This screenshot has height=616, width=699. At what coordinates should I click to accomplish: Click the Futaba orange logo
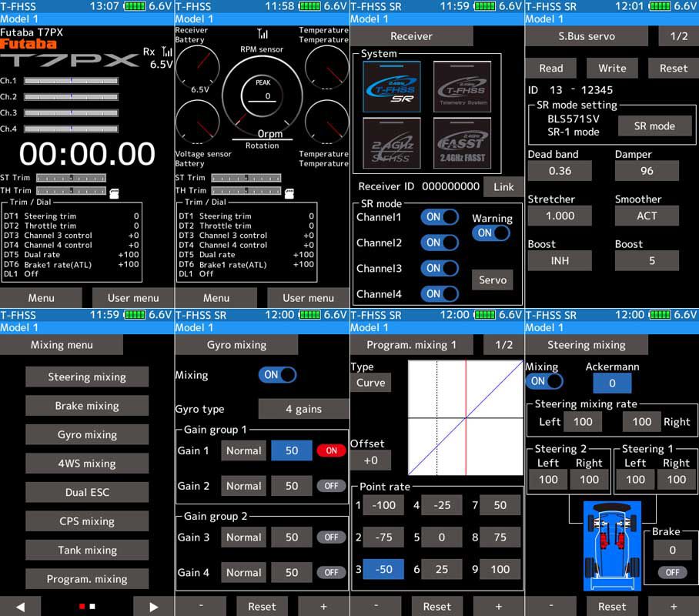pyautogui.click(x=28, y=44)
